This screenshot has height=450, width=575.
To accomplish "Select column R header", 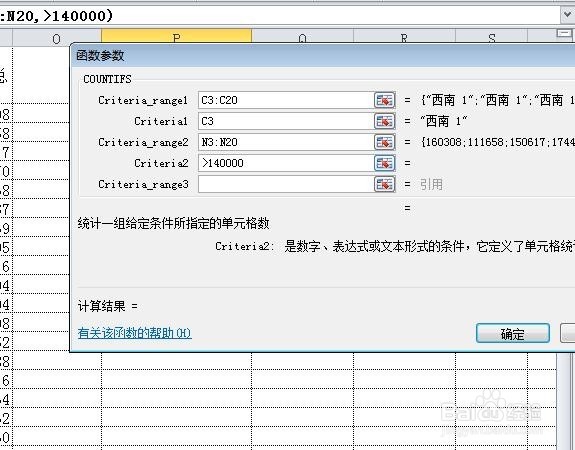I will click(404, 37).
